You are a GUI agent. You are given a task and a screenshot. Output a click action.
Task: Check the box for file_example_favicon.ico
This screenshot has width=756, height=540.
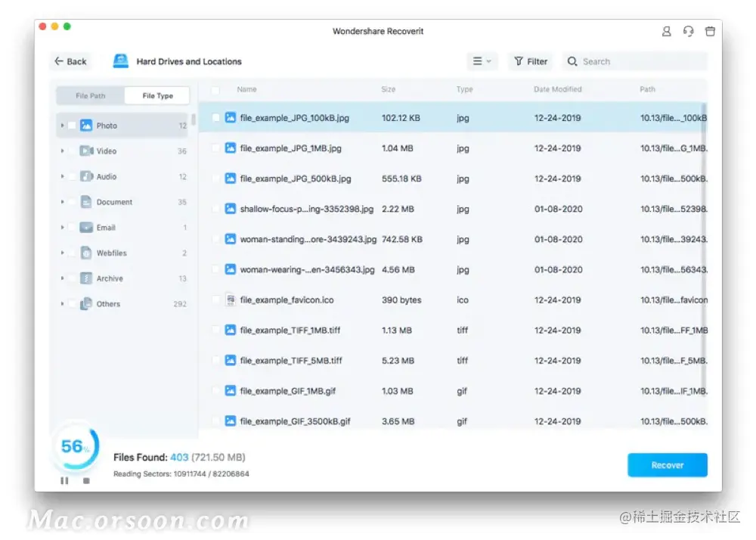[x=215, y=300]
